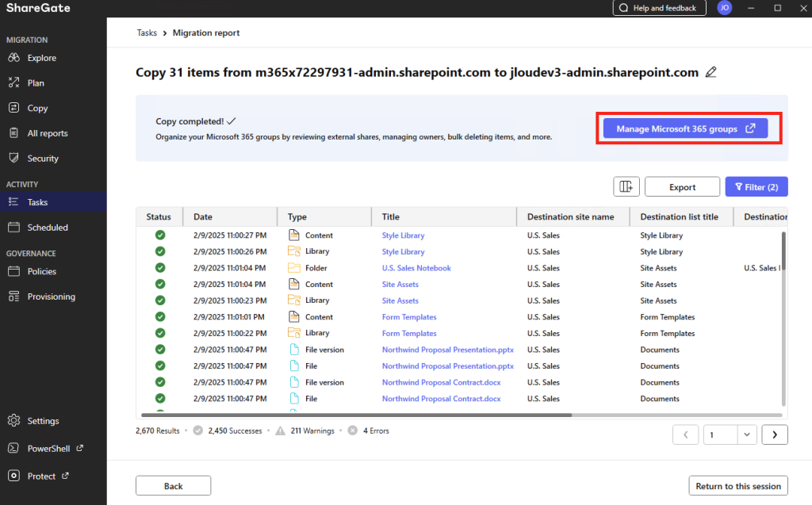Screen dimensions: 812x505
Task: Open the U.S. Sales Notebook link
Action: click(416, 268)
